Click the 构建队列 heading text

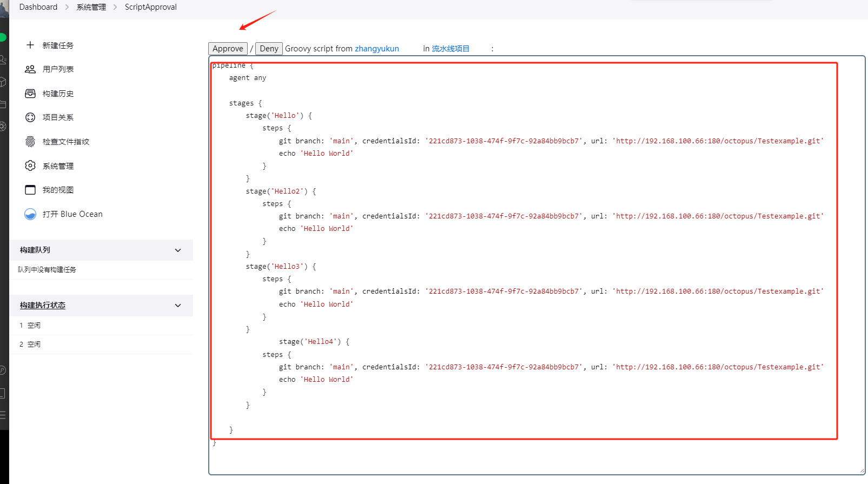35,250
